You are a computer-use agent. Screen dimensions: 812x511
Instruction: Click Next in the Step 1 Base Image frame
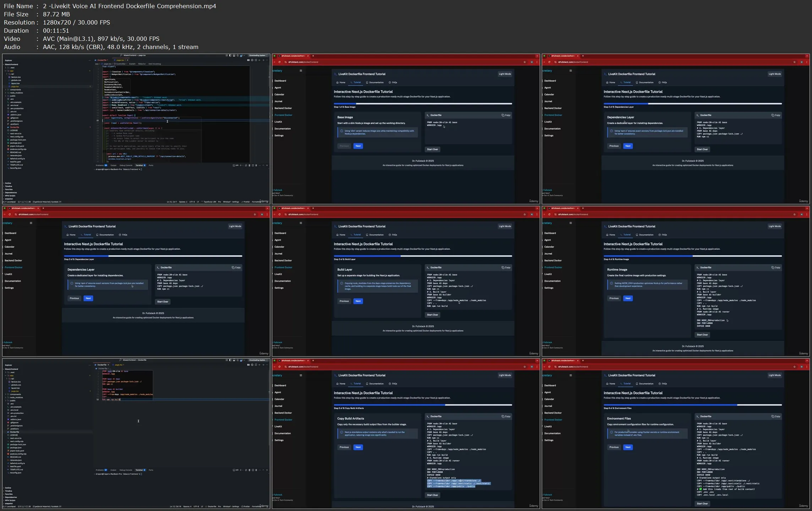coord(358,146)
